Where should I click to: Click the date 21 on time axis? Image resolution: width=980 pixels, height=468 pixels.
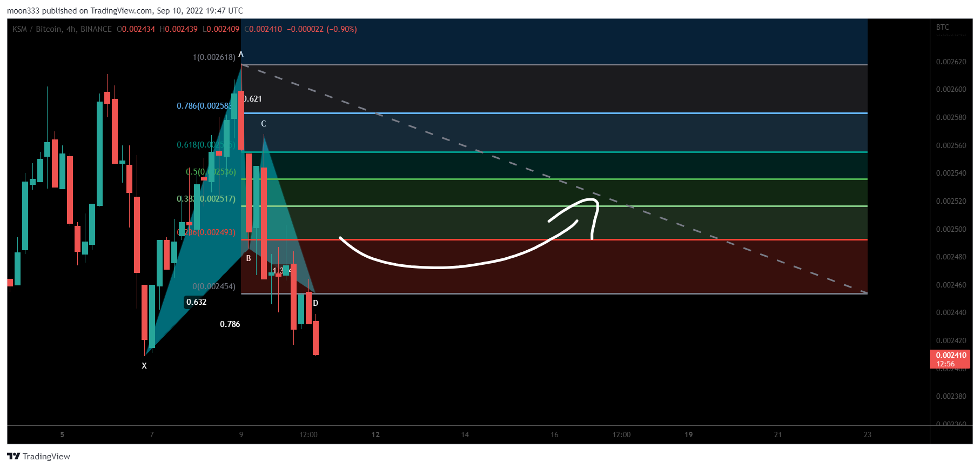(778, 434)
